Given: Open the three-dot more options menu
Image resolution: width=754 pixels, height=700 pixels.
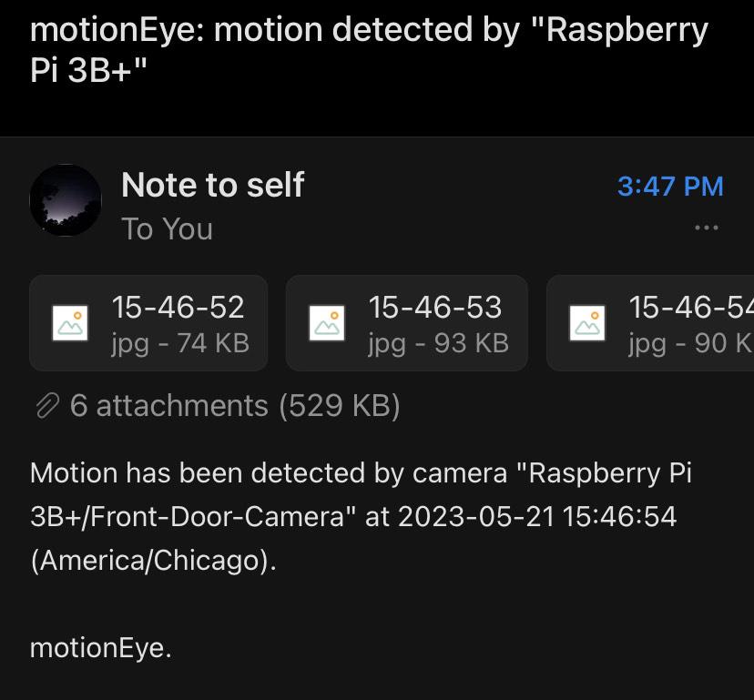Looking at the screenshot, I should tap(706, 228).
